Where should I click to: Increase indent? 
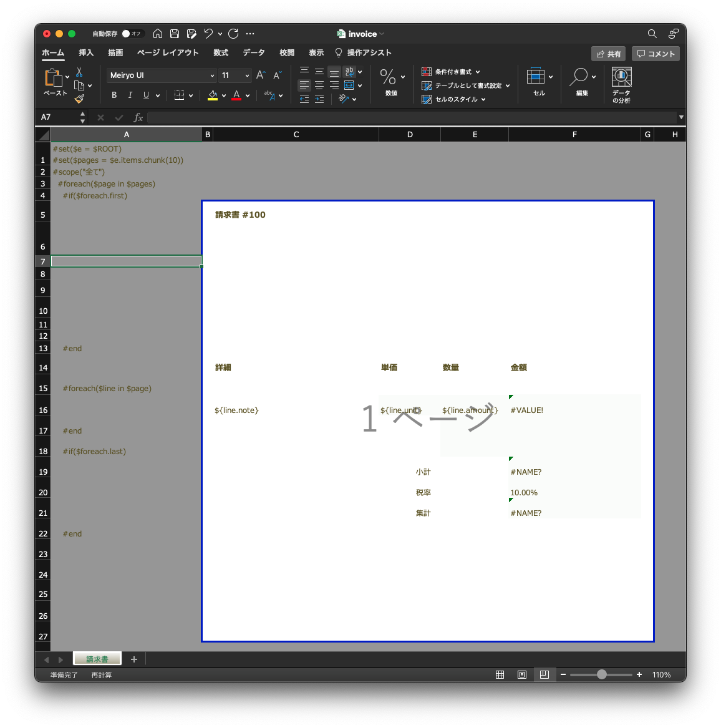pyautogui.click(x=319, y=99)
